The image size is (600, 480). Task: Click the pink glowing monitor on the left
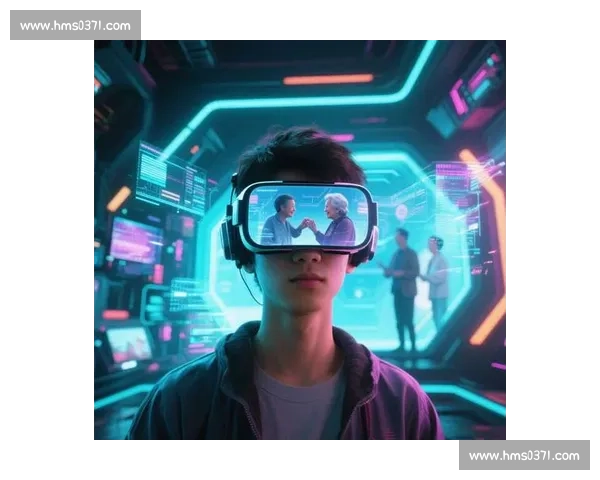pyautogui.click(x=135, y=241)
